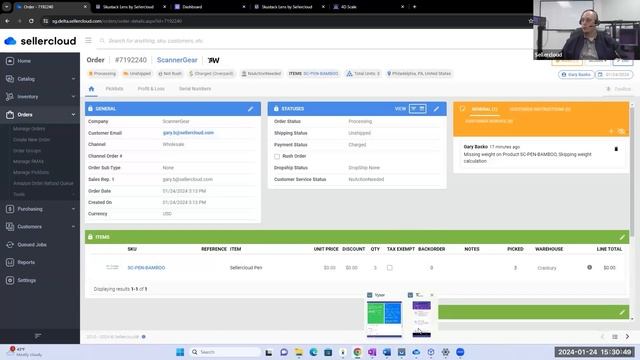
Task: Edit the lower green panel with pencil icon
Action: pyautogui.click(x=622, y=312)
